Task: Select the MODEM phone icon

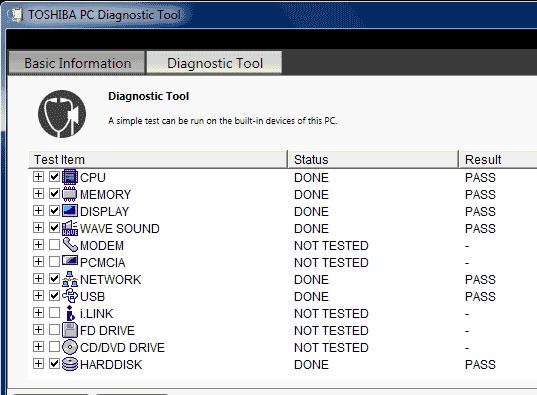Action: (70, 245)
